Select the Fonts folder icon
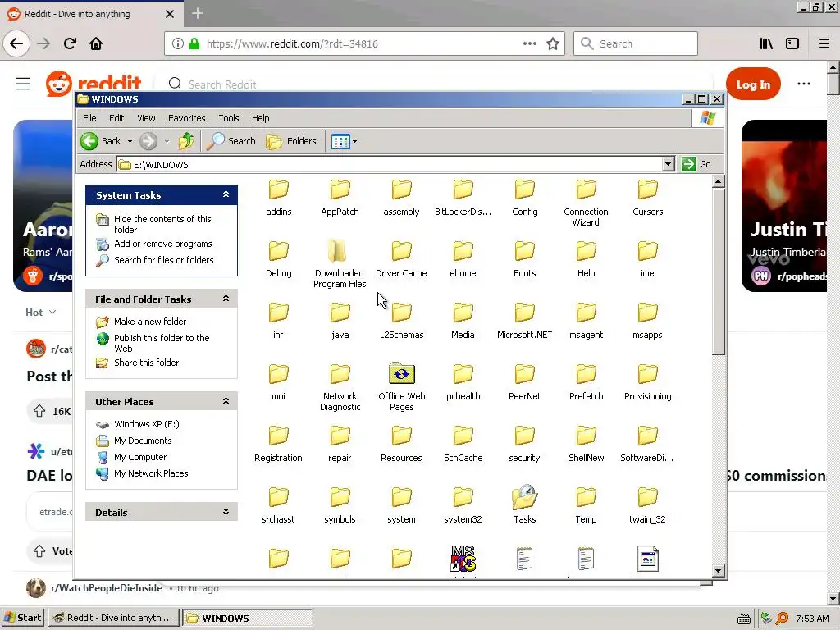This screenshot has width=840, height=630. click(524, 251)
